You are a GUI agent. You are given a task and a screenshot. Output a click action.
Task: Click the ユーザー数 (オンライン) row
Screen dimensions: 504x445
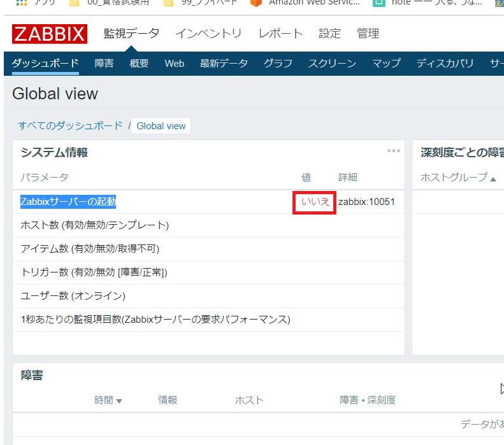coord(208,296)
